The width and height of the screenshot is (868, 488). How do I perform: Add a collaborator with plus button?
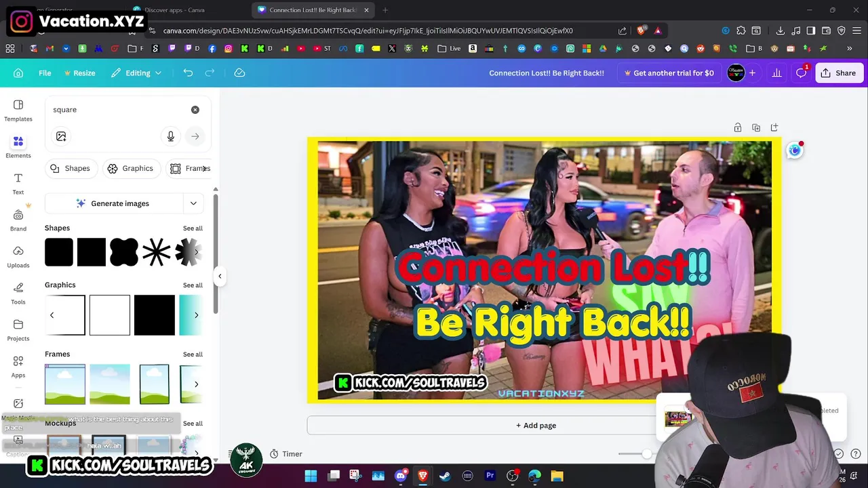753,73
